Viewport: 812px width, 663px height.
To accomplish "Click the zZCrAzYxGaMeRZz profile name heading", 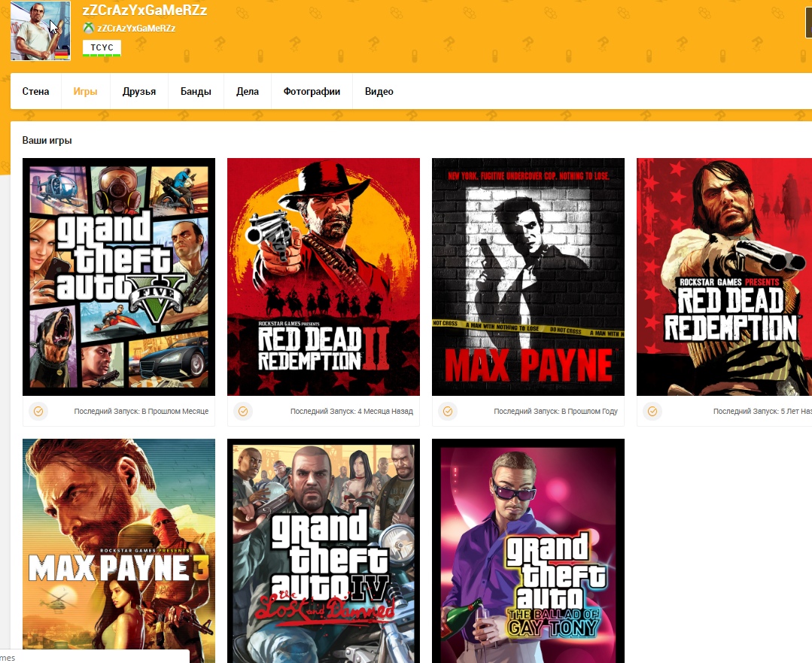I will coord(144,10).
